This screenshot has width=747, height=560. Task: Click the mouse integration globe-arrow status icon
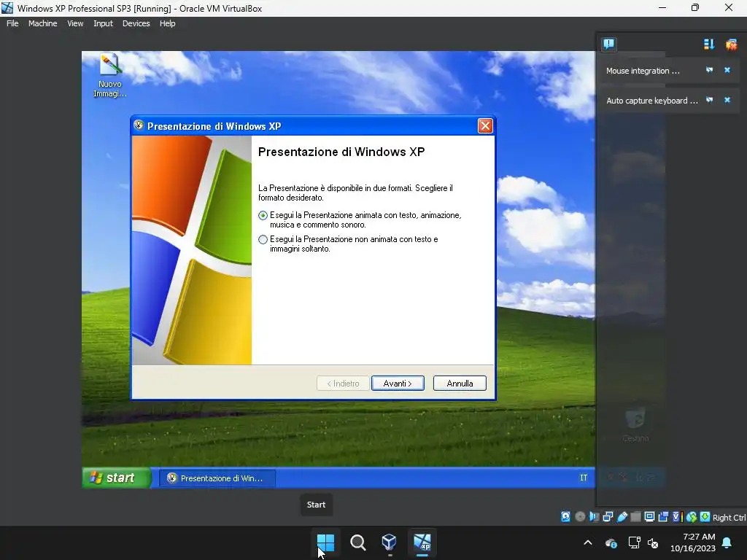pyautogui.click(x=692, y=517)
